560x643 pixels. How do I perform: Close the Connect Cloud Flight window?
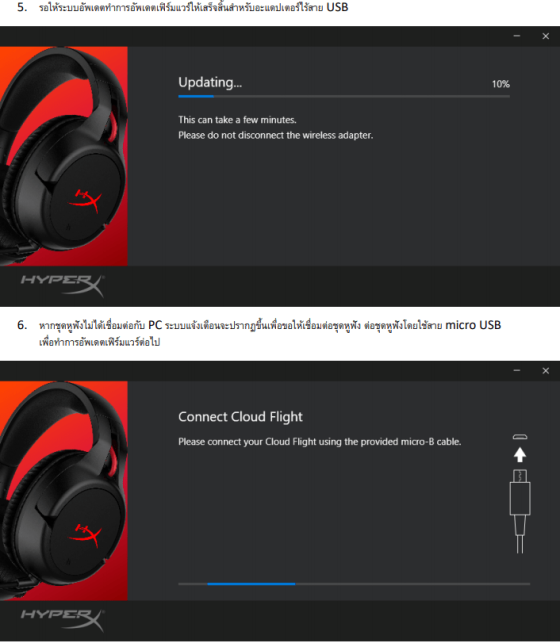546,371
